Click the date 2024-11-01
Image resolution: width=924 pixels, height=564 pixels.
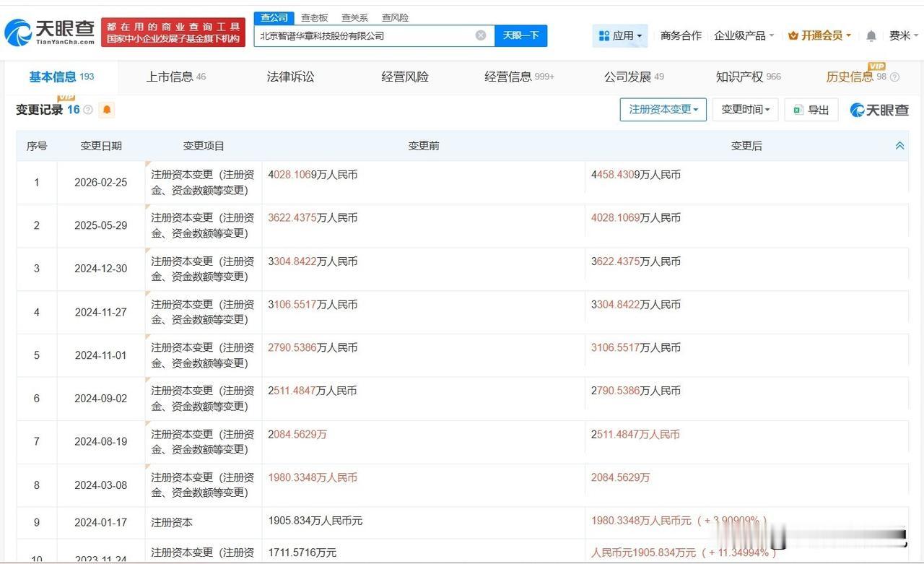[101, 355]
